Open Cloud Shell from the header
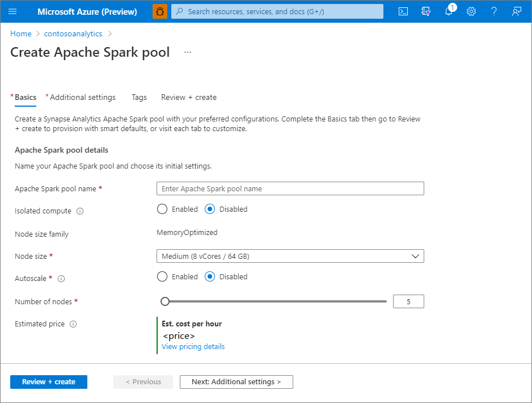532x403 pixels. pyautogui.click(x=403, y=11)
